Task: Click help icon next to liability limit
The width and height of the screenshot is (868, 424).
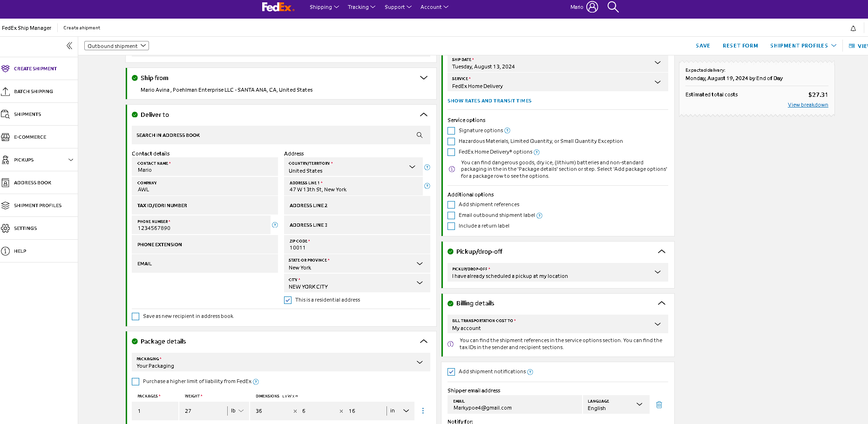Action: pyautogui.click(x=256, y=382)
